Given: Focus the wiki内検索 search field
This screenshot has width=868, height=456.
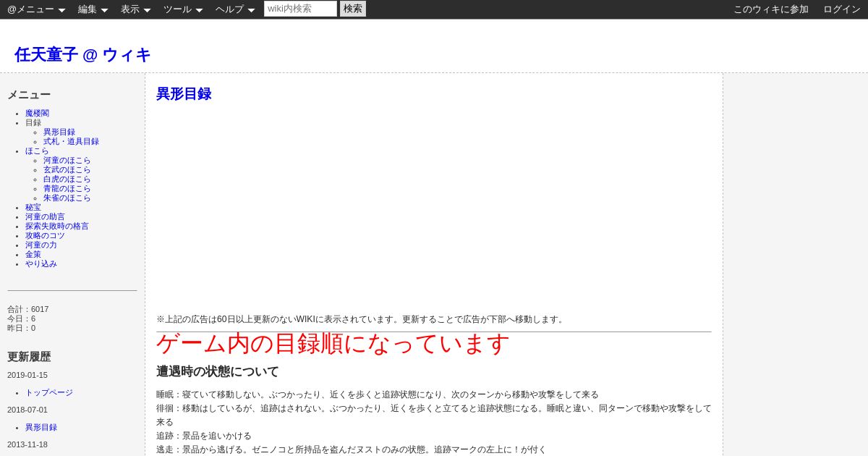Looking at the screenshot, I should (300, 9).
